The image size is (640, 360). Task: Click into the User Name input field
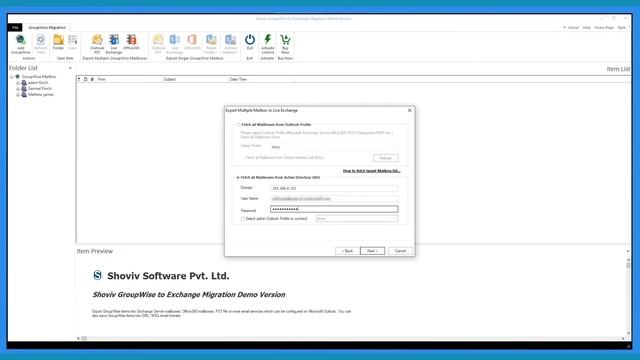click(334, 199)
